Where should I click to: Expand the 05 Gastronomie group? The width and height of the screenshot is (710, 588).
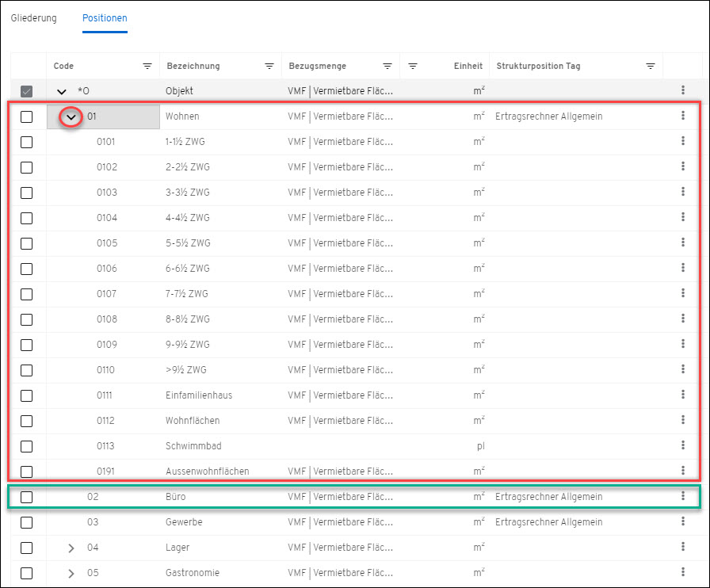coord(71,573)
